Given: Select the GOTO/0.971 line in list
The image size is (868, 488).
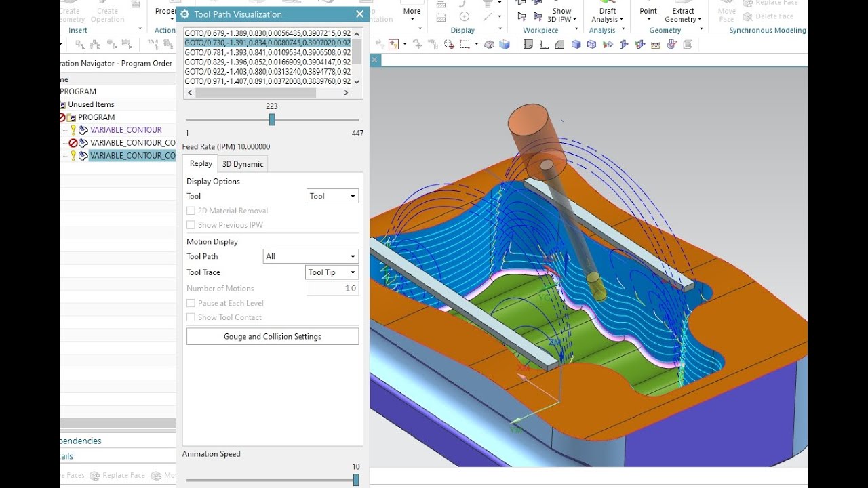Looking at the screenshot, I should point(268,81).
